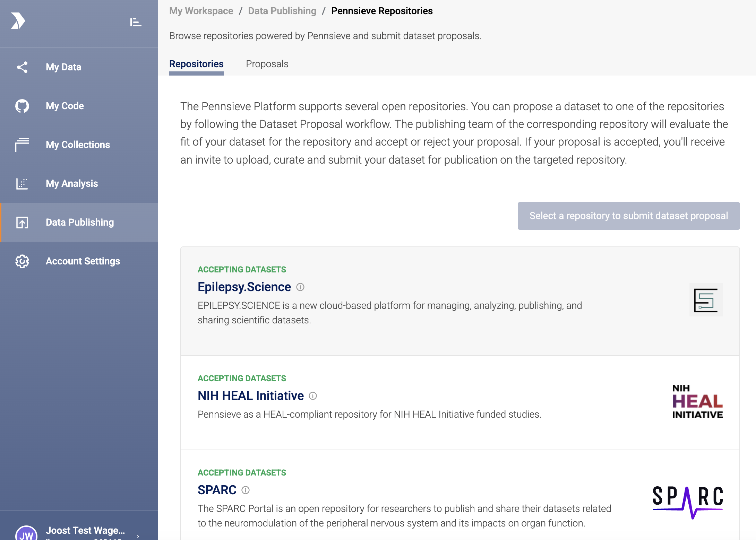Click the JW user avatar
756x540 pixels.
[26, 534]
